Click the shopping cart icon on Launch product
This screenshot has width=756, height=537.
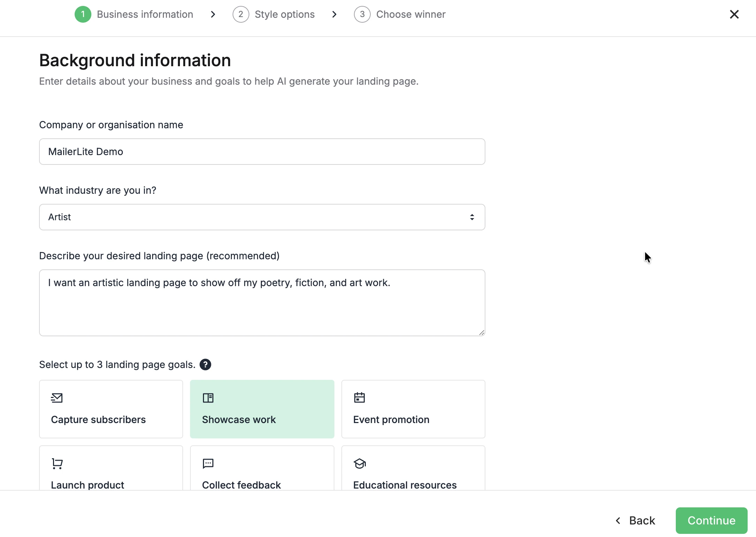[x=57, y=463]
